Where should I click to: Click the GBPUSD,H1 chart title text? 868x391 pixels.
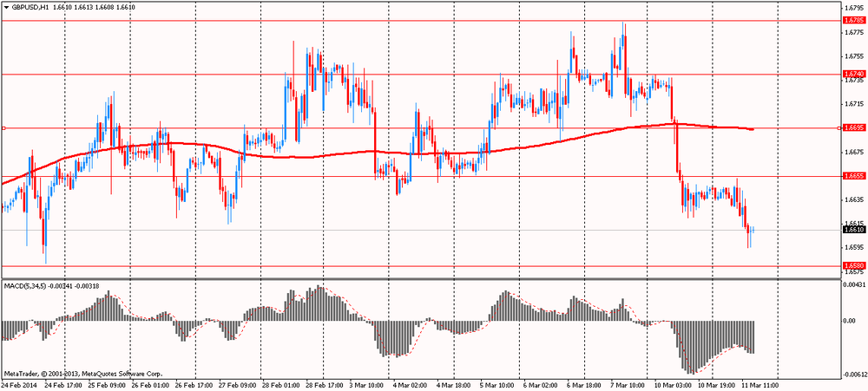click(30, 7)
